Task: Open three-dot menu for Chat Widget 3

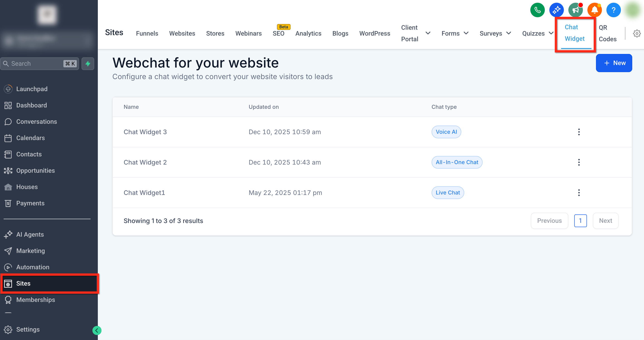Action: pyautogui.click(x=579, y=132)
